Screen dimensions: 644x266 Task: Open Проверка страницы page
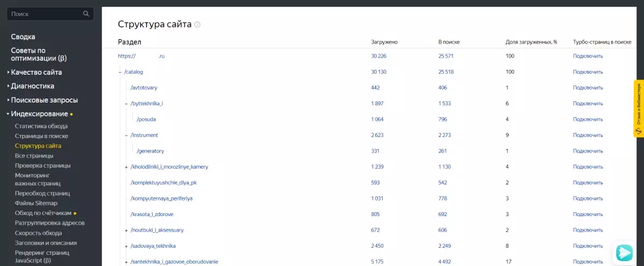pos(43,166)
